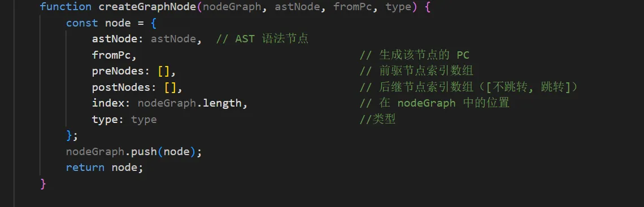Click the type parameter in signature

[398, 7]
